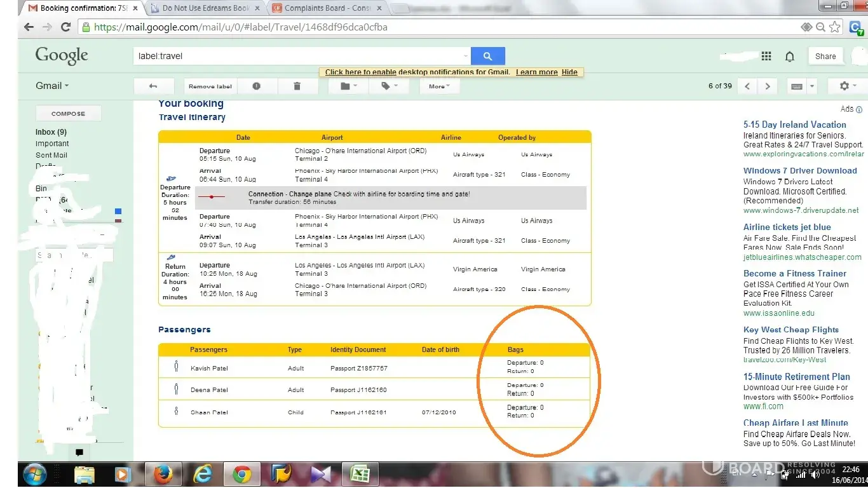Go to the newer email arrow
This screenshot has height=488, width=868.
point(747,86)
